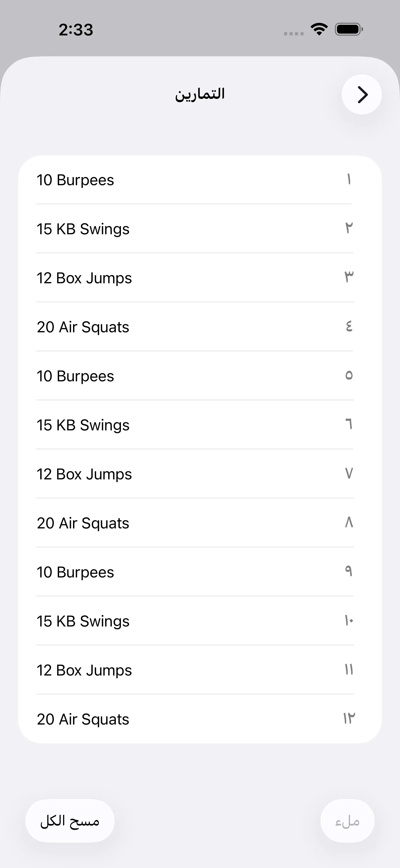Select exercise ٣: 12 Box Jumps
This screenshot has width=400, height=868.
(x=200, y=278)
